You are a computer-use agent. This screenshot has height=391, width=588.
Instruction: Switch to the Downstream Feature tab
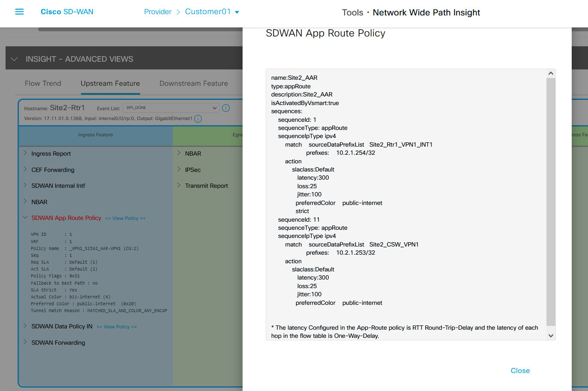pyautogui.click(x=194, y=83)
